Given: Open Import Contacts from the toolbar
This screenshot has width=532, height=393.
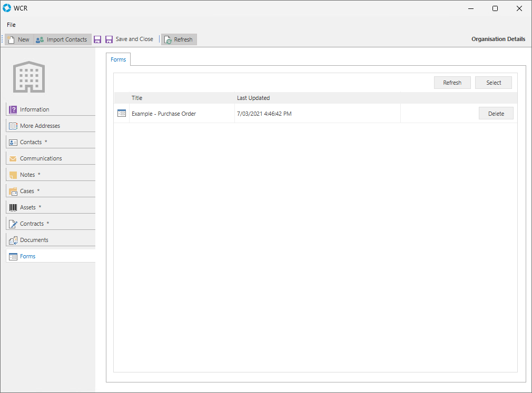Looking at the screenshot, I should [62, 39].
